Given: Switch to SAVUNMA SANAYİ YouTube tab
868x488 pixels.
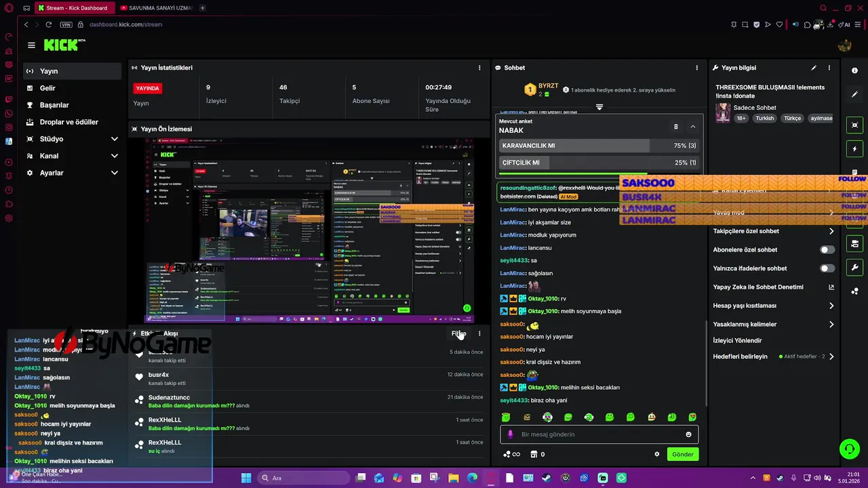Looking at the screenshot, I should (155, 8).
